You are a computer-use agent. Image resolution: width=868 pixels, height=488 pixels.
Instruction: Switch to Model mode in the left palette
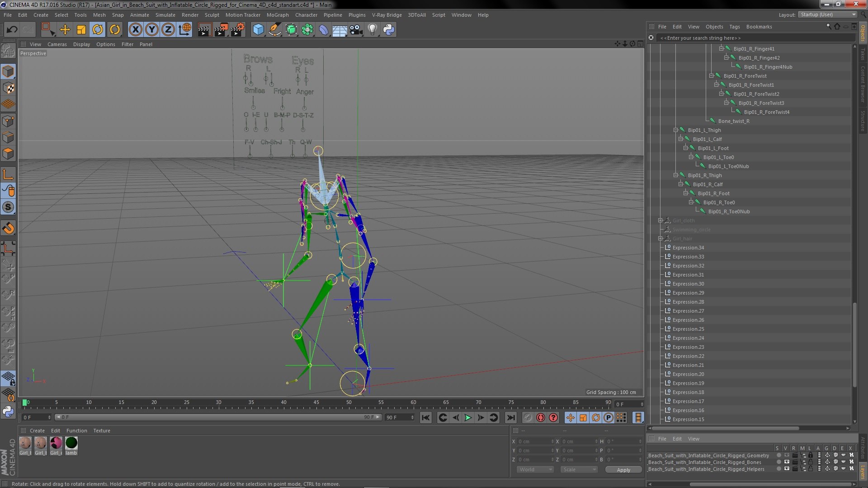8,71
